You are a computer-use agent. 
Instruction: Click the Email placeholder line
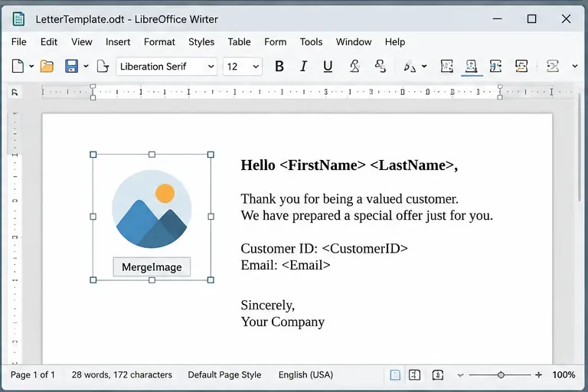[286, 265]
